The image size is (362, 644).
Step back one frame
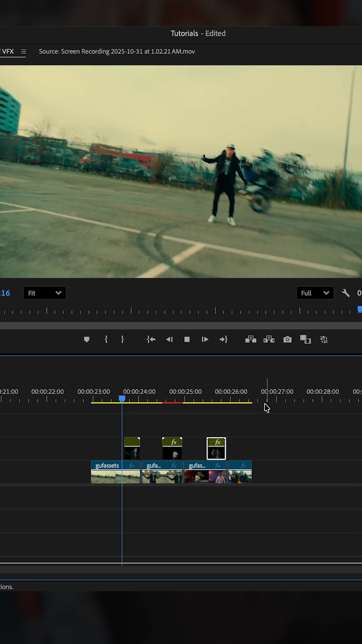[x=169, y=339]
